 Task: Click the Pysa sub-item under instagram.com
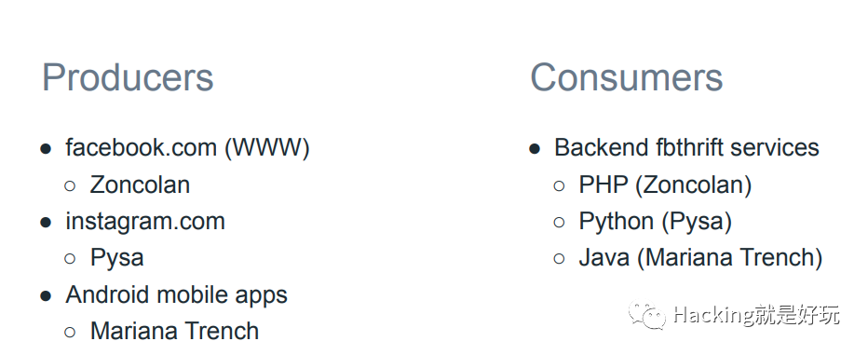(117, 258)
